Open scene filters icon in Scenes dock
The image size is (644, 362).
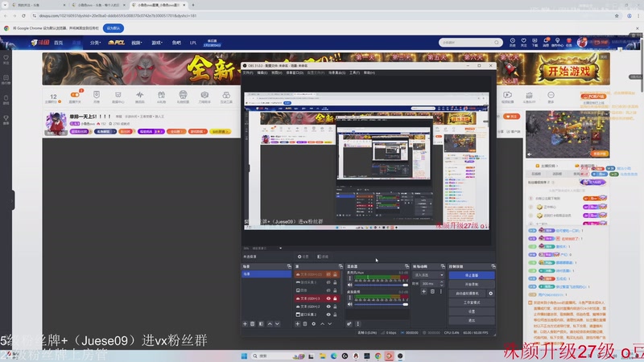pyautogui.click(x=261, y=324)
